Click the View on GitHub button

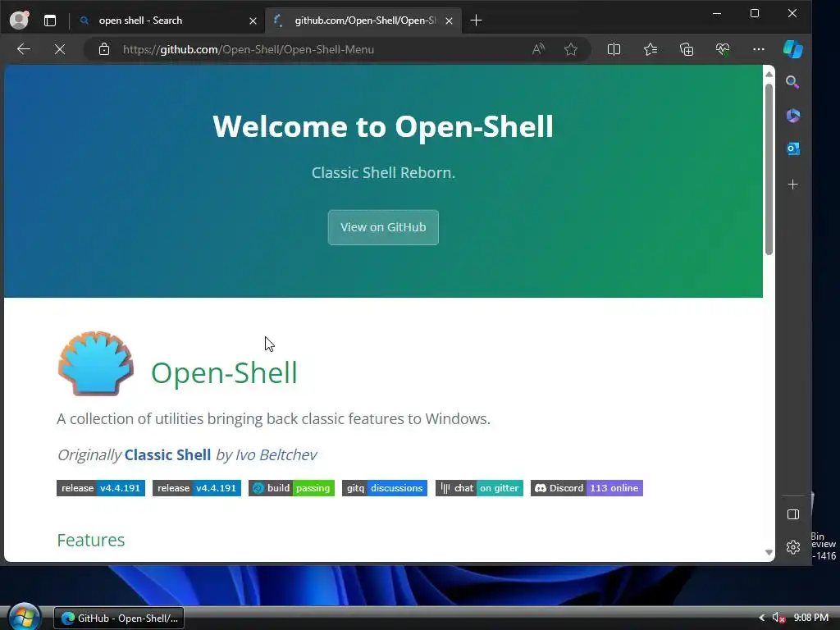[383, 227]
